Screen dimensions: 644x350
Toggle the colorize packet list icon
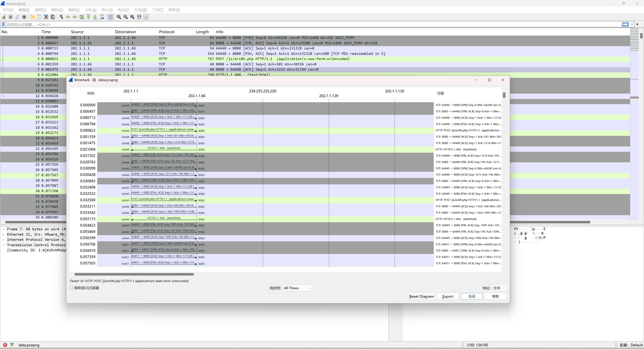point(111,17)
